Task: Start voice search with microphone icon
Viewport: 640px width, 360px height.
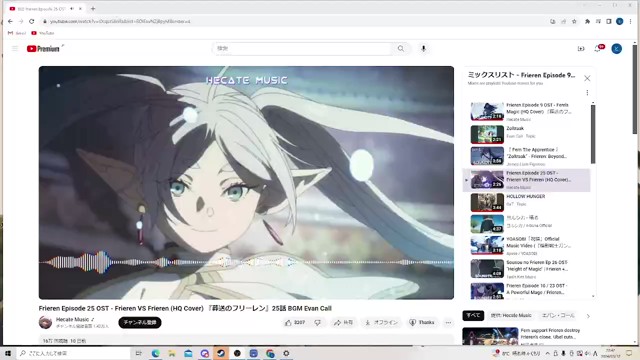Action: (x=423, y=49)
